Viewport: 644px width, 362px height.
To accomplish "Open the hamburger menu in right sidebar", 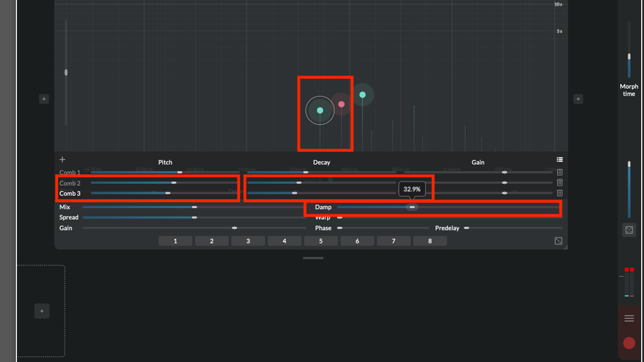I will coord(629,318).
